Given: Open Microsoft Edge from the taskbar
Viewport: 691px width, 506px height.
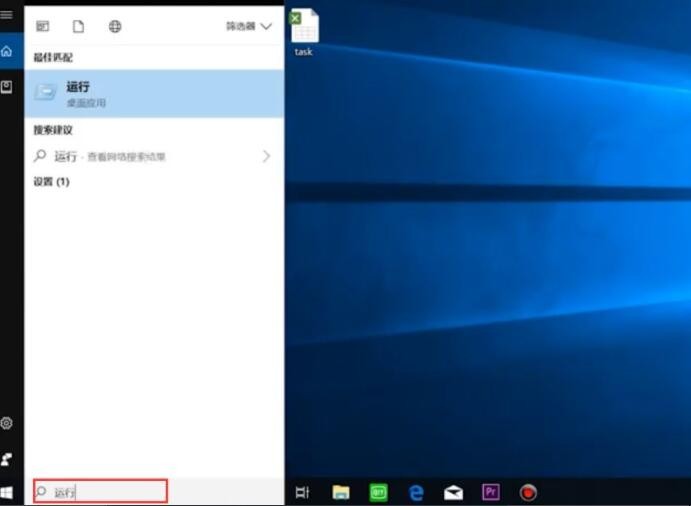Looking at the screenshot, I should [416, 492].
